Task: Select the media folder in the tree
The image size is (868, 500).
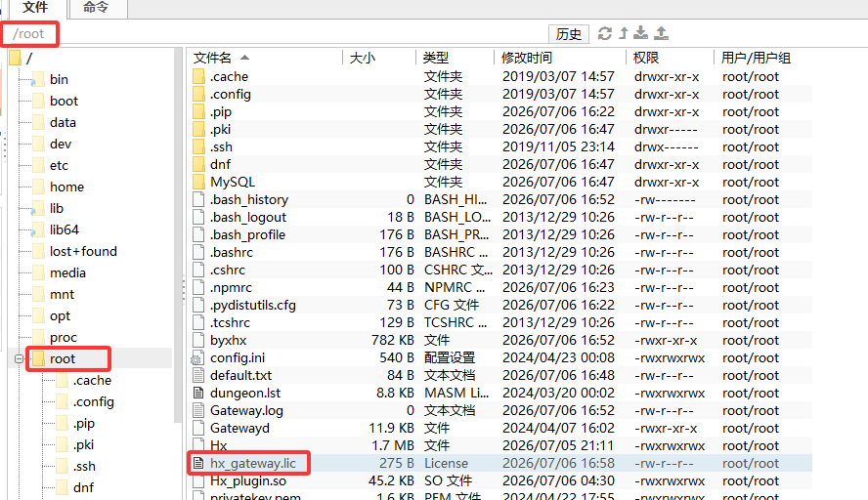Action: pyautogui.click(x=67, y=273)
